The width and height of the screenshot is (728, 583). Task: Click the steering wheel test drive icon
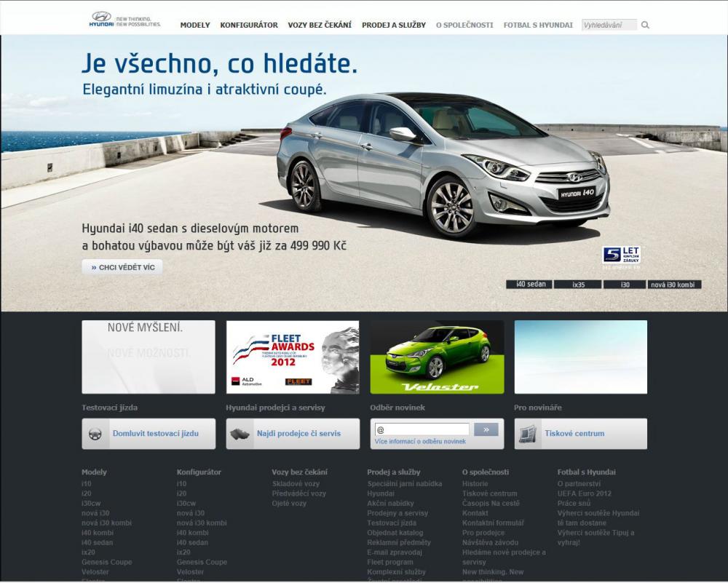click(x=95, y=434)
